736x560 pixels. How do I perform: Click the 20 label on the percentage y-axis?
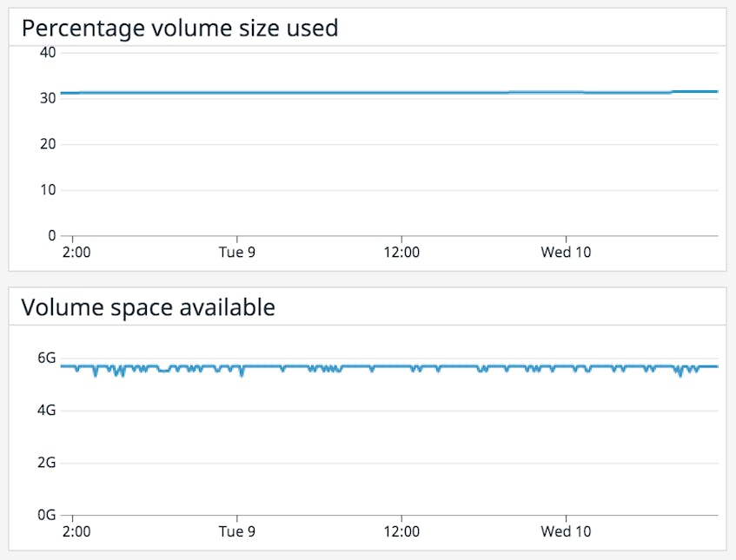pyautogui.click(x=48, y=144)
